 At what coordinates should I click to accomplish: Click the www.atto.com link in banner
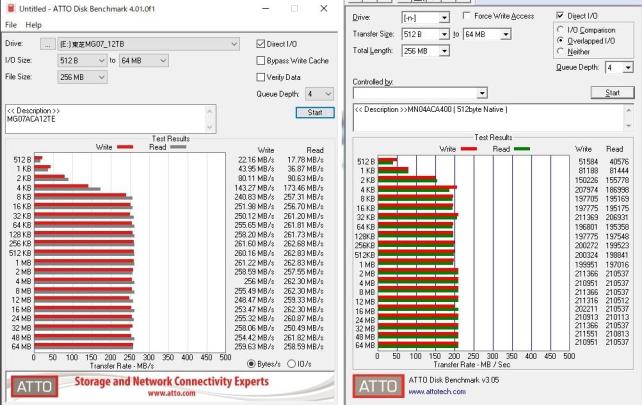tap(172, 393)
